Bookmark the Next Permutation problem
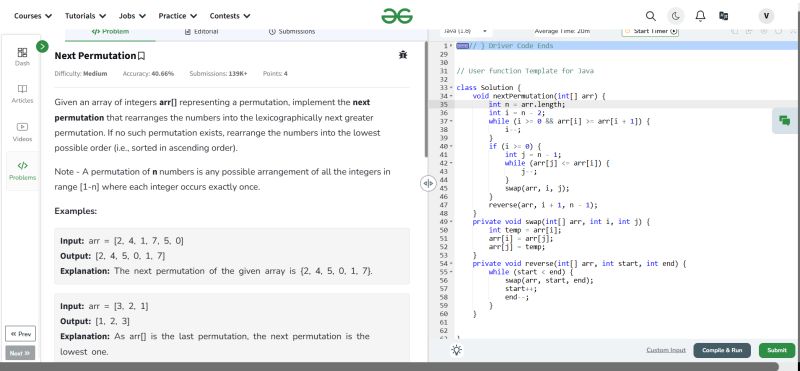The image size is (800, 371). [142, 56]
